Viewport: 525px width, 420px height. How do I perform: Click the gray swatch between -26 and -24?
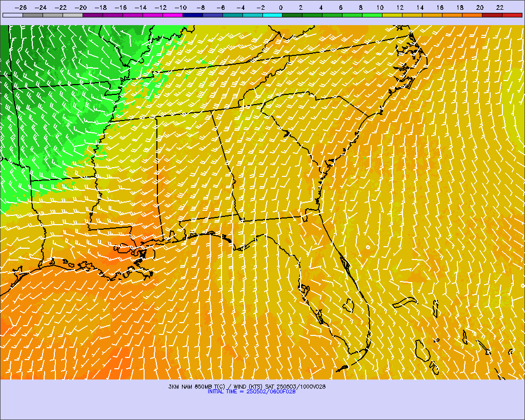point(33,15)
